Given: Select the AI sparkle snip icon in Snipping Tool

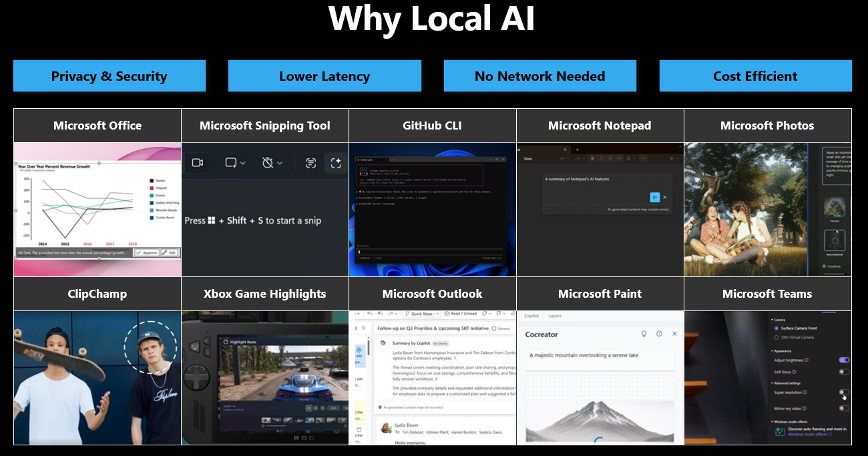Looking at the screenshot, I should pos(336,163).
